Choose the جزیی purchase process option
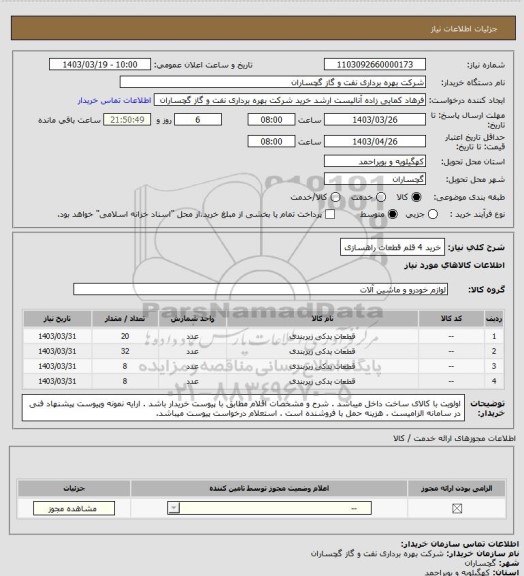This screenshot has height=576, width=524. 433,215
